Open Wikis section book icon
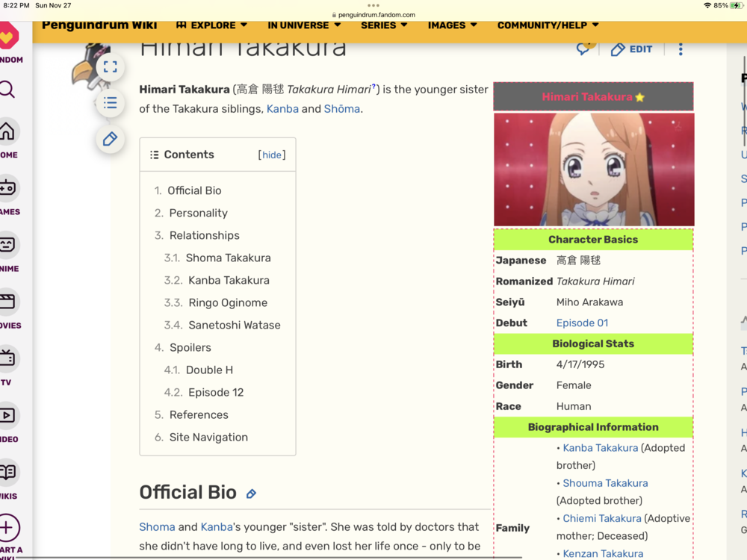 click(x=7, y=472)
